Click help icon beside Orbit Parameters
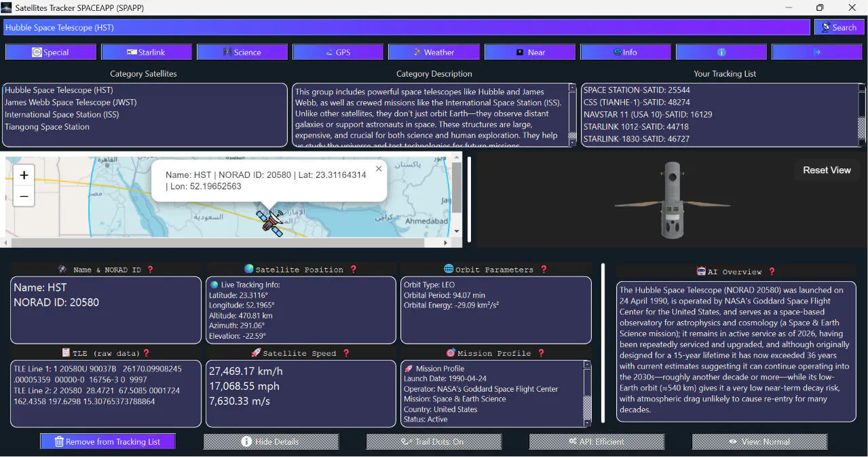The image size is (868, 457). click(x=544, y=269)
